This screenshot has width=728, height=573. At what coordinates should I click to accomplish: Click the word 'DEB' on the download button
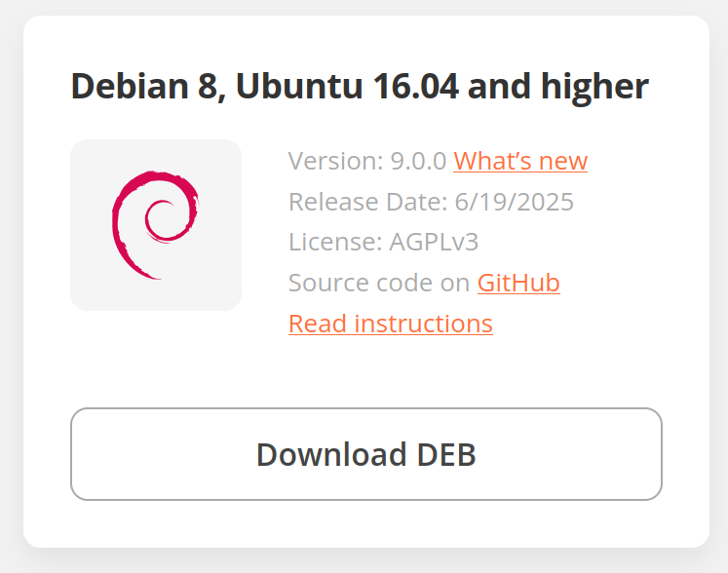[x=446, y=454]
